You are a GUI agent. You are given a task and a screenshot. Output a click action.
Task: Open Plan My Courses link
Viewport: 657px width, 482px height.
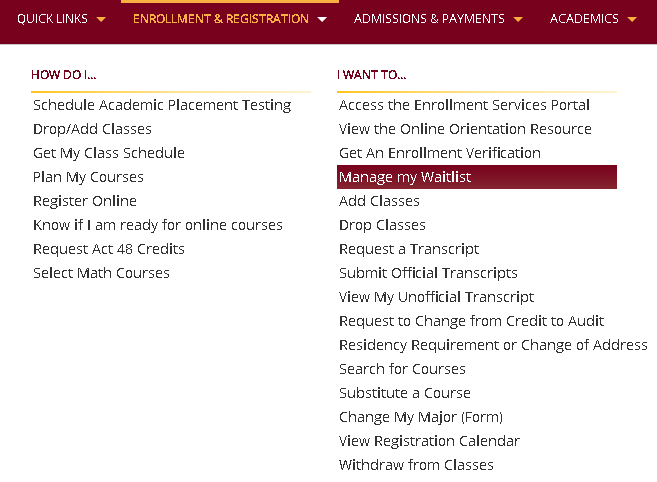(88, 177)
